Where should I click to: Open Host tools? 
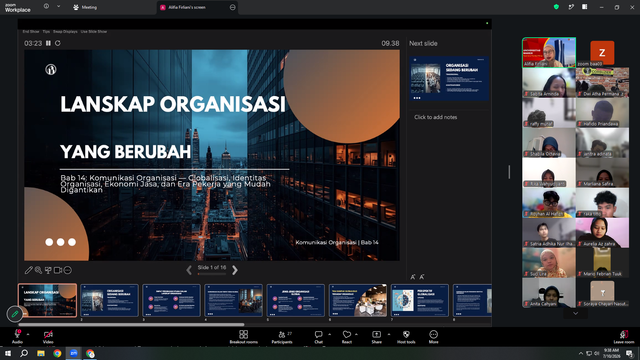pyautogui.click(x=406, y=337)
